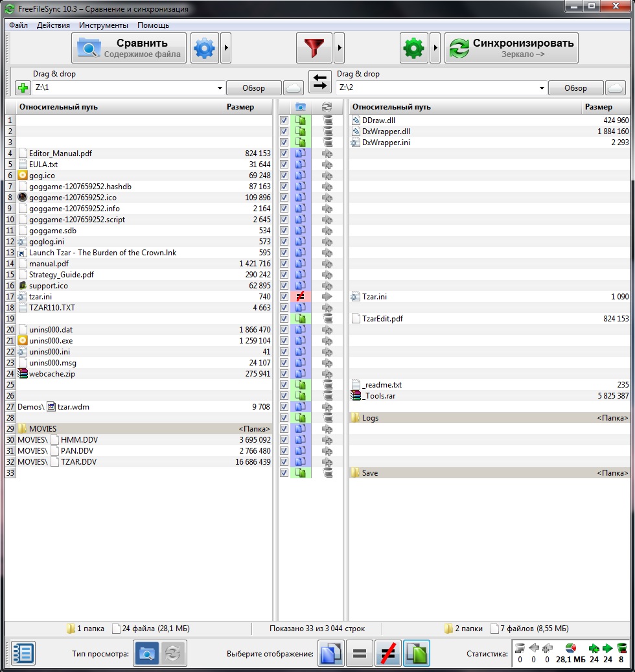Toggle display of different files

tap(387, 654)
